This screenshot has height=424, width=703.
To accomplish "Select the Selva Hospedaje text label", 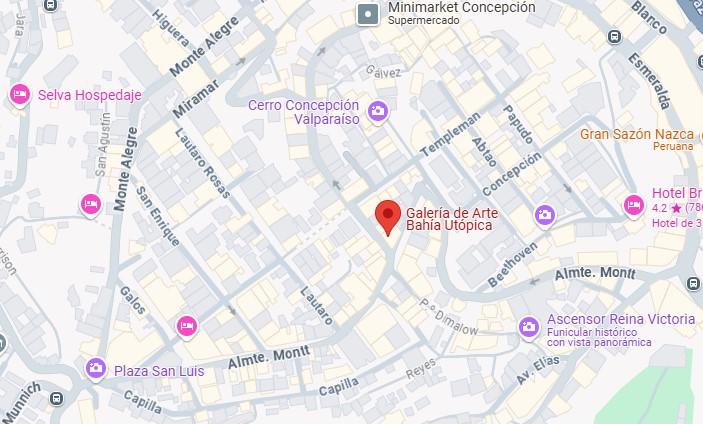I will (x=90, y=95).
